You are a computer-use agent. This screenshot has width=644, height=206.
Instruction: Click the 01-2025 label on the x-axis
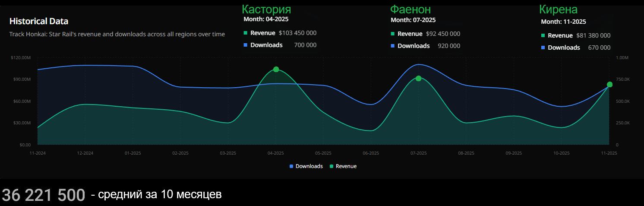(133, 153)
